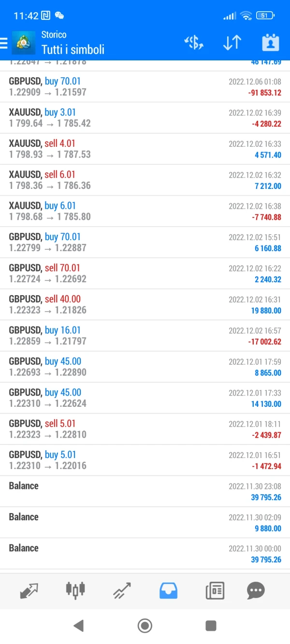Expand the XAUUSD sell 6.01 trade
290x644 pixels.
pyautogui.click(x=145, y=180)
